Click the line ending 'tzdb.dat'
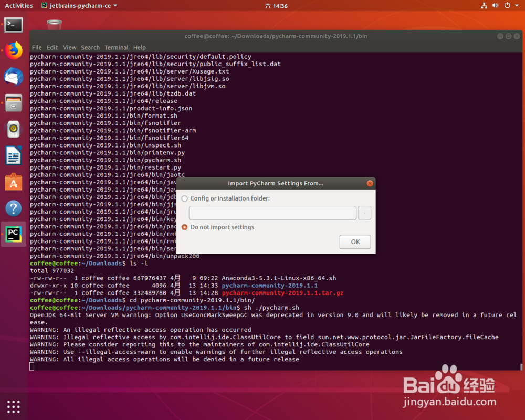Viewport: 525px width, 420px height. pos(113,93)
